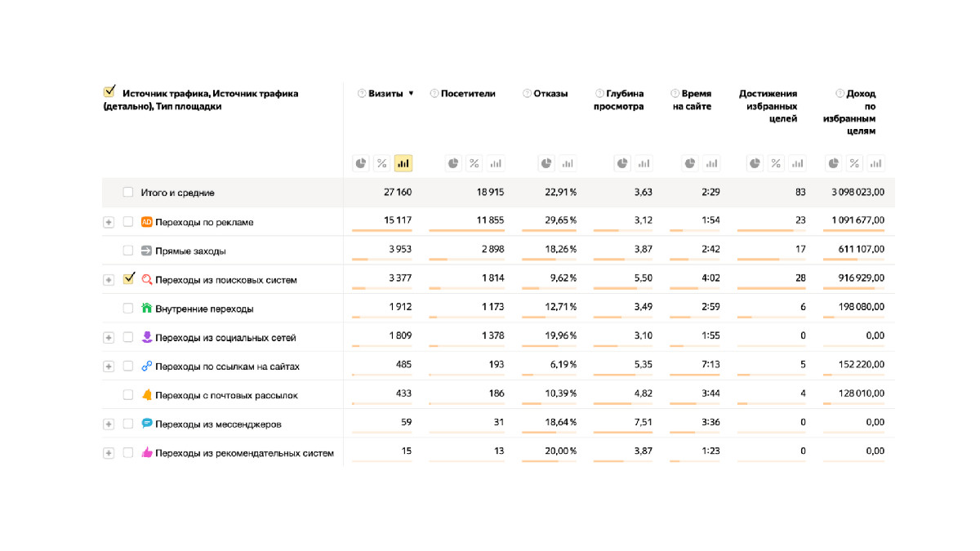This screenshot has height=551, width=980.
Task: Click the pie chart icon under Отказы
Action: [546, 164]
